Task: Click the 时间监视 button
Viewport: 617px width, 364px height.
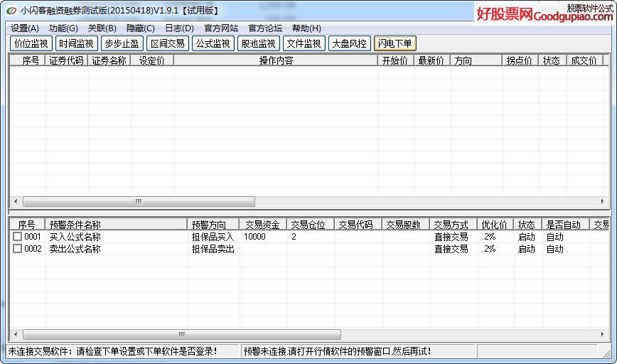Action: click(x=76, y=43)
